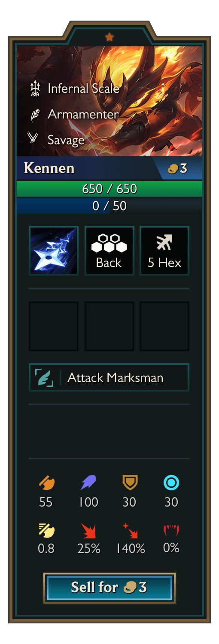The width and height of the screenshot is (219, 644).
Task: Click the Savage trait claw icon
Action: pos(33,138)
